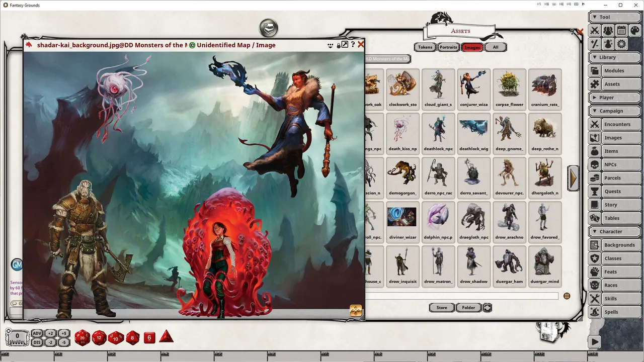Click the image toolbar toggle at bottom right
Viewport: 644px width, 362px height.
click(x=356, y=311)
